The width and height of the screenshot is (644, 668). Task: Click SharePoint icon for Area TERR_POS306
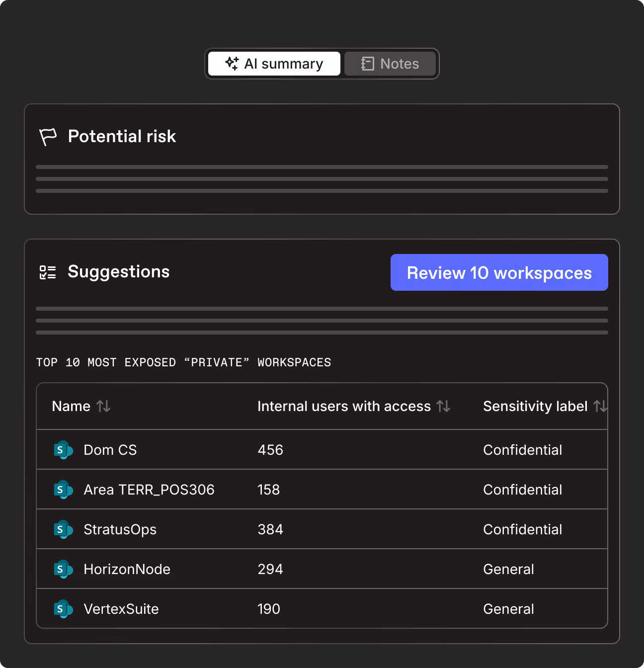[x=63, y=490]
